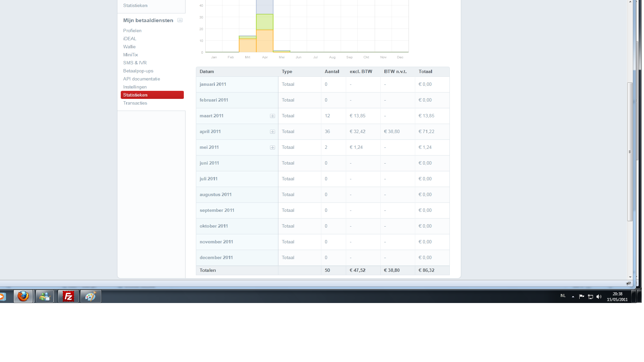Screen dimensions: 644x362
Task: Click the Totalen row label
Action: click(208, 270)
